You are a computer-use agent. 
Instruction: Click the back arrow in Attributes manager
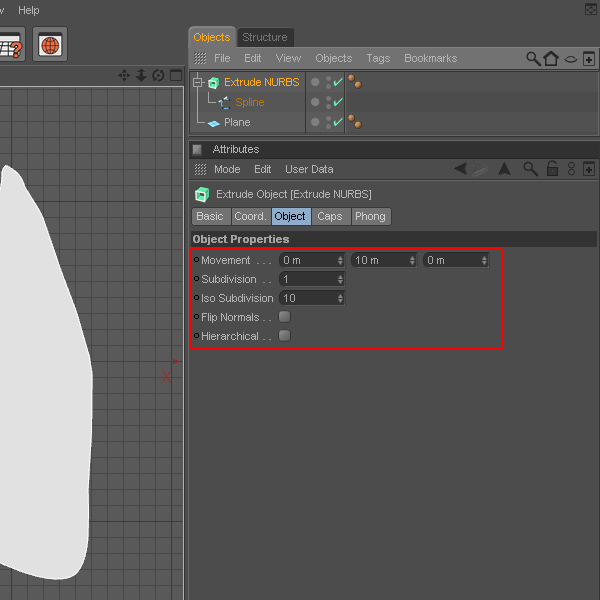(x=461, y=169)
